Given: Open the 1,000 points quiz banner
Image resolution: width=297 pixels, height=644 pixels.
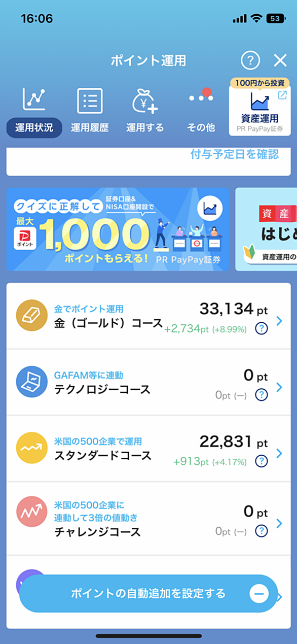Looking at the screenshot, I should 118,229.
